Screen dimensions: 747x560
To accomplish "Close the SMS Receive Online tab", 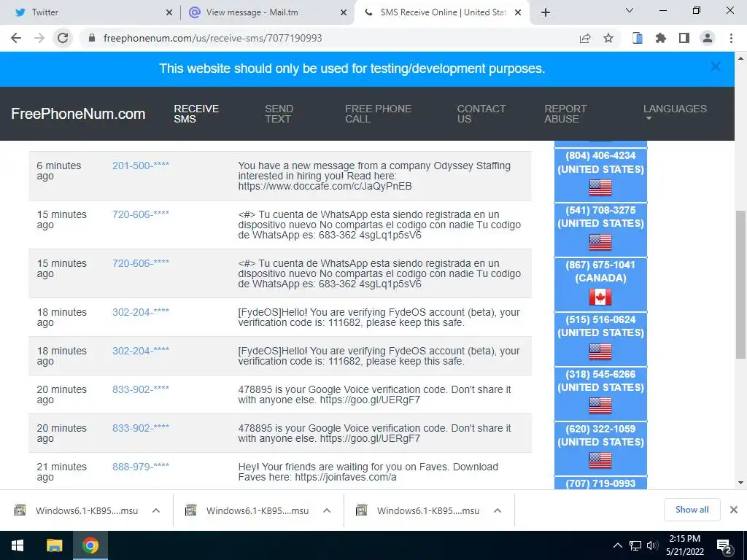I will coord(519,13).
